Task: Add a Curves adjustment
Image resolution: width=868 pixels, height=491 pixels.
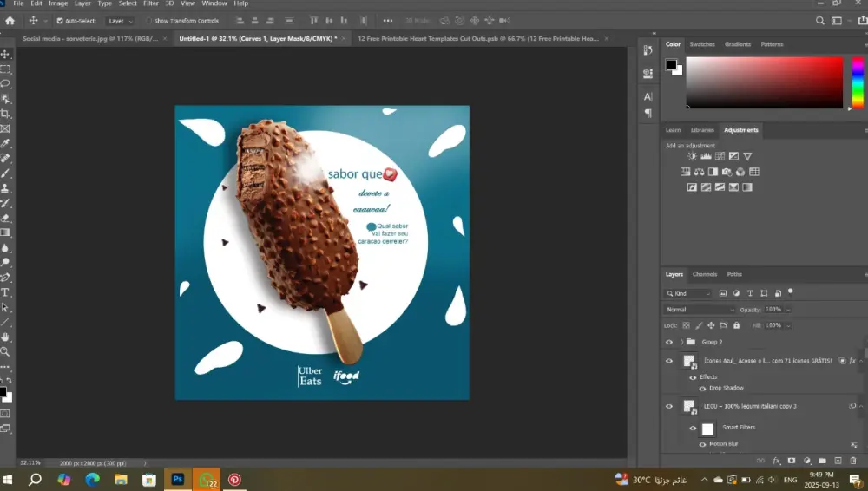Action: click(720, 156)
